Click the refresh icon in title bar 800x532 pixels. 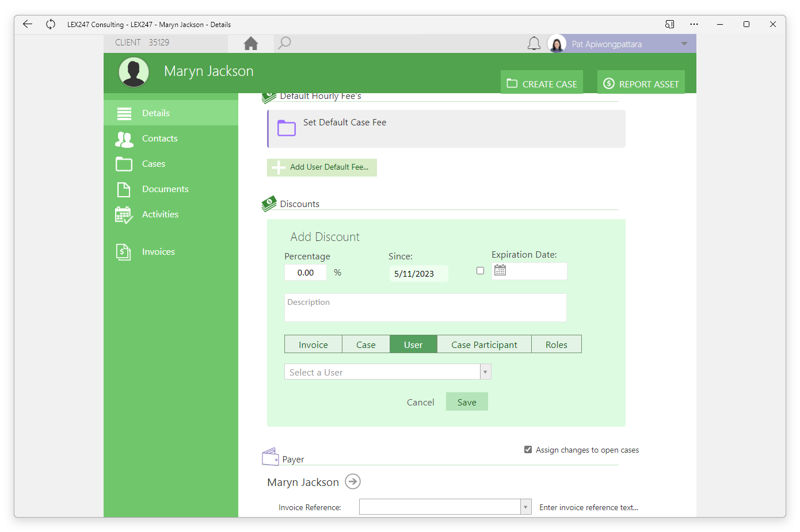pyautogui.click(x=51, y=24)
